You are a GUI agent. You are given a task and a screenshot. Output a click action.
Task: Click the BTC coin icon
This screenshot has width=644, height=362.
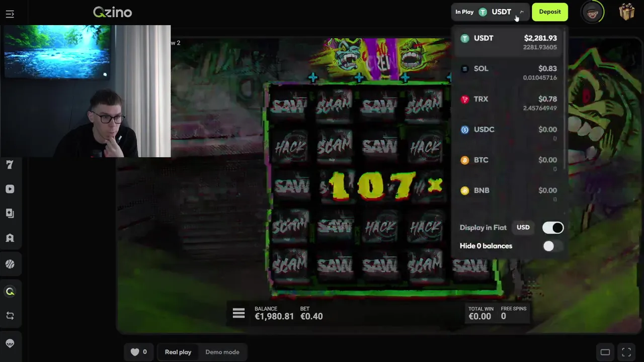tap(465, 160)
